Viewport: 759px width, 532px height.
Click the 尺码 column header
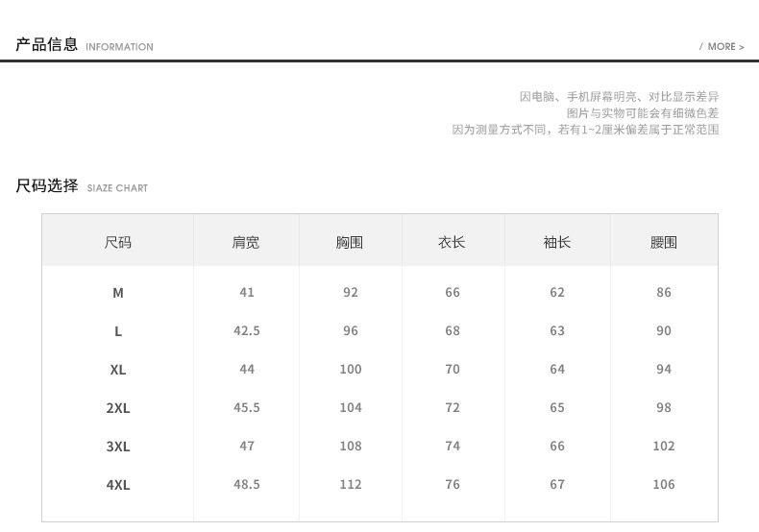(117, 242)
